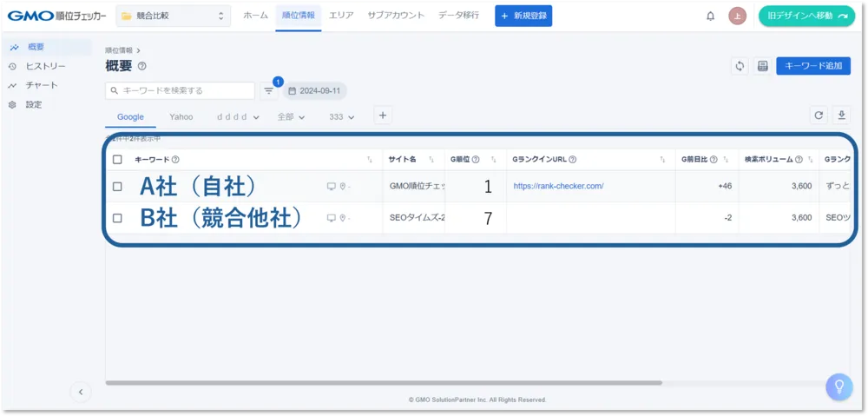The height and width of the screenshot is (416, 868).
Task: Click the キーワード追加 button
Action: click(x=813, y=66)
